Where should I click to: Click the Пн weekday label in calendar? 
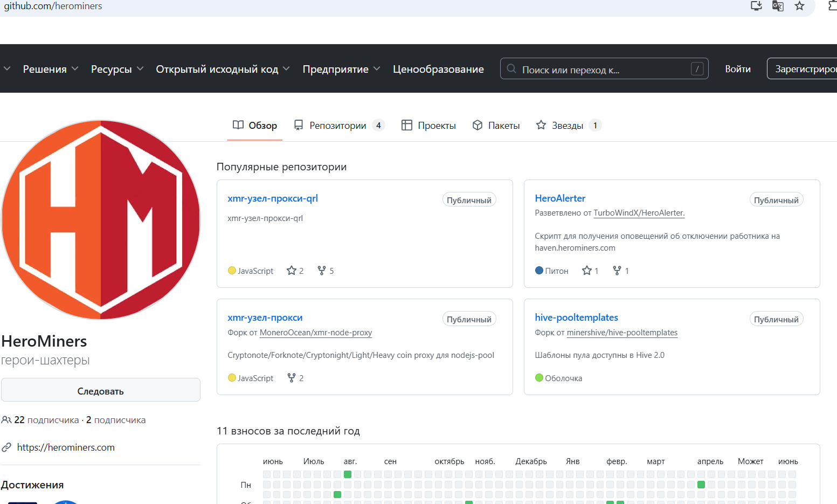(246, 485)
